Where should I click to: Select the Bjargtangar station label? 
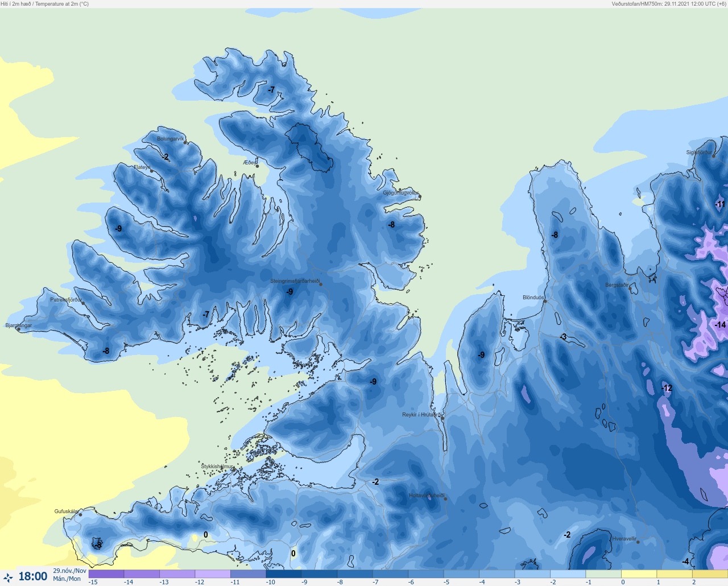19,325
